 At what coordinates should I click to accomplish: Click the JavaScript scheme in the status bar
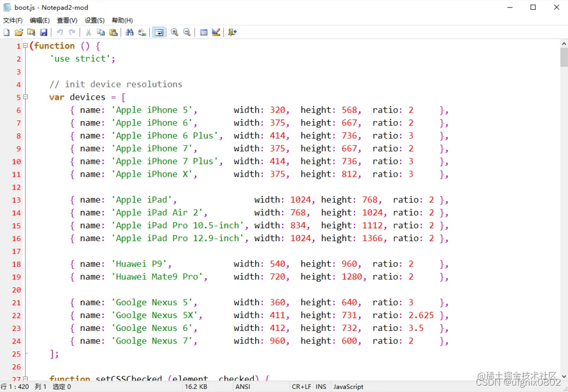[348, 387]
